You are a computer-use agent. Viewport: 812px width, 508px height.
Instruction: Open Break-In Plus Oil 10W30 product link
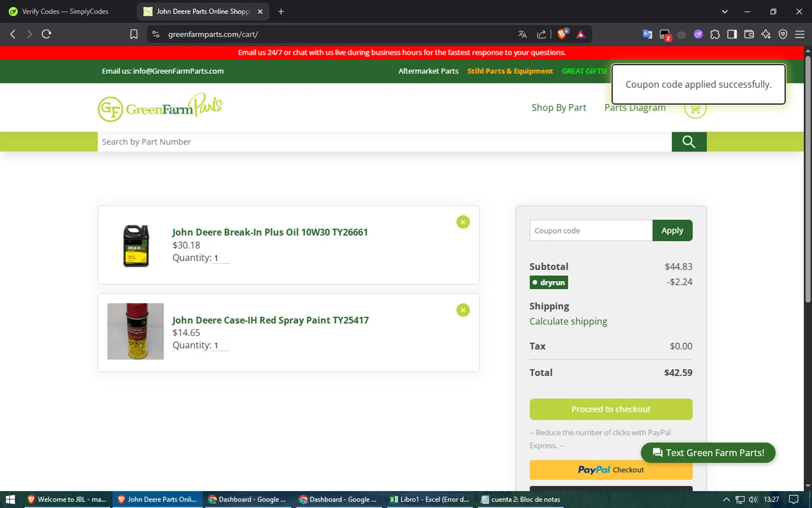(x=270, y=232)
